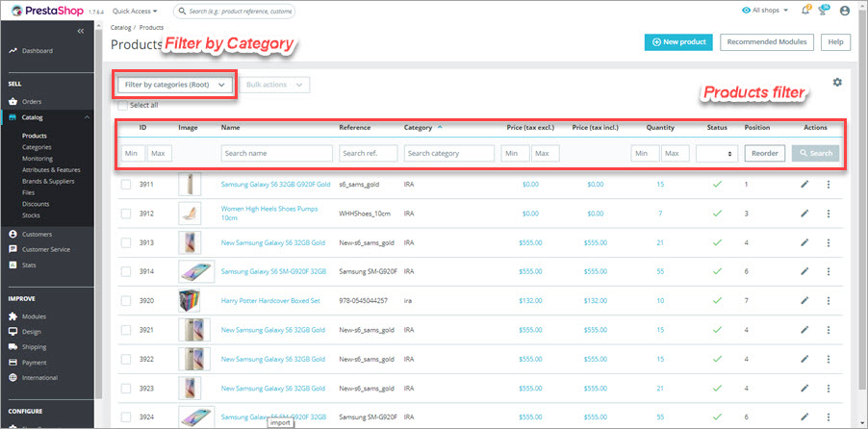Click the Help button

coord(835,42)
